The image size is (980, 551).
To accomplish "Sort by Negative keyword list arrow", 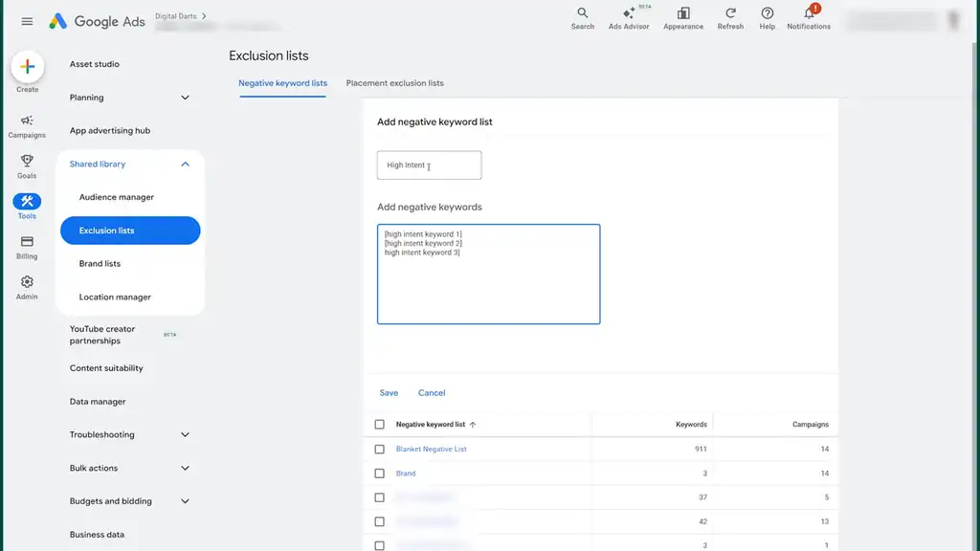I will click(473, 425).
